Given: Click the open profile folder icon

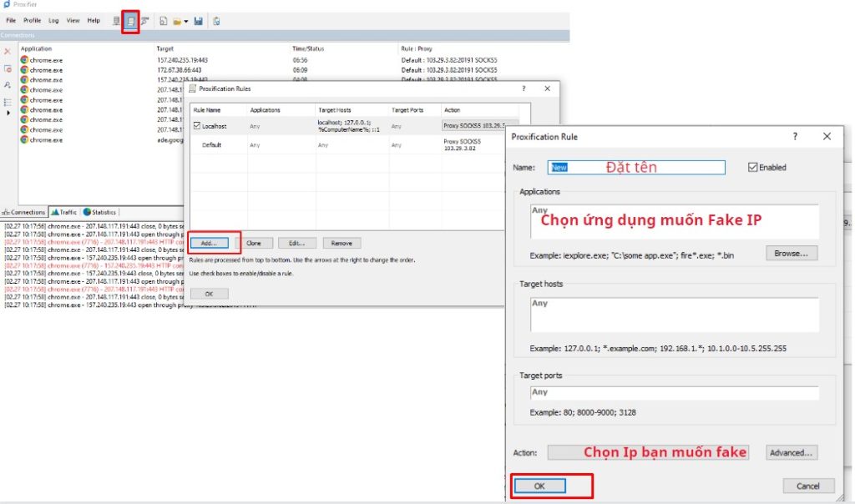Looking at the screenshot, I should point(177,21).
